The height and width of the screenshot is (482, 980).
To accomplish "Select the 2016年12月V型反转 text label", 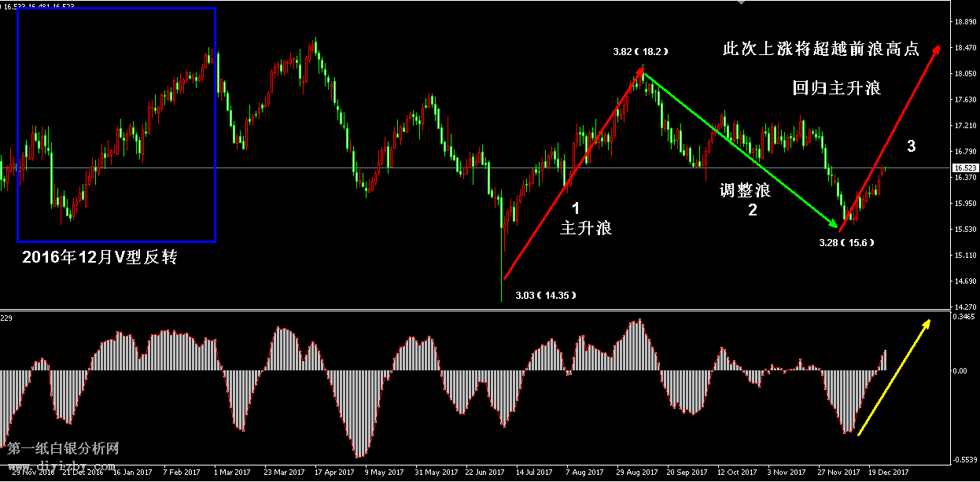I will tap(99, 257).
